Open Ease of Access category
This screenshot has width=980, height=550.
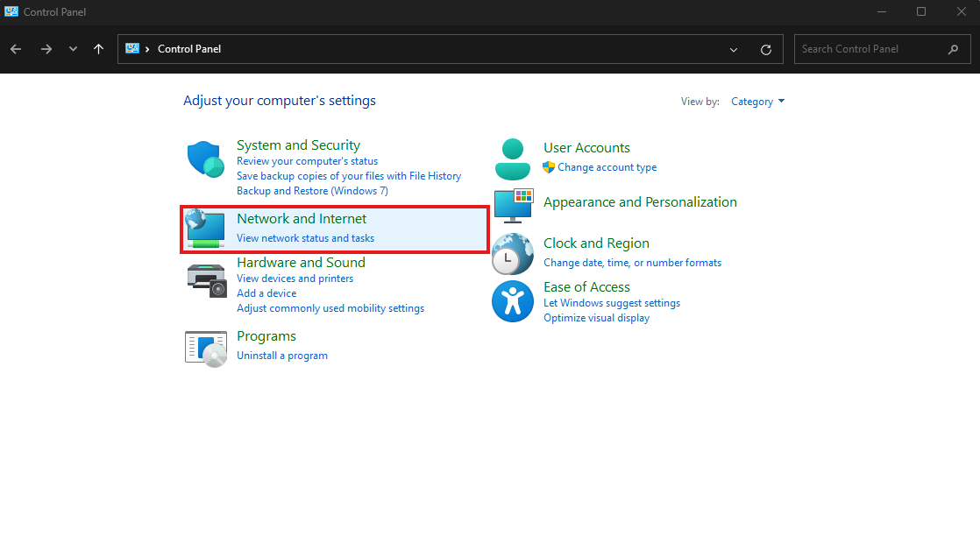[x=587, y=287]
